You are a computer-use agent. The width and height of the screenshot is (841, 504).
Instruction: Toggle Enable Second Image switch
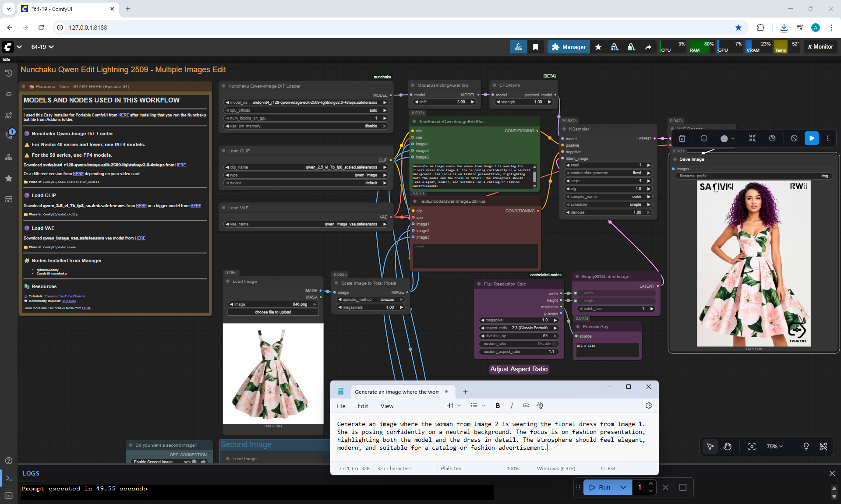[x=194, y=462]
